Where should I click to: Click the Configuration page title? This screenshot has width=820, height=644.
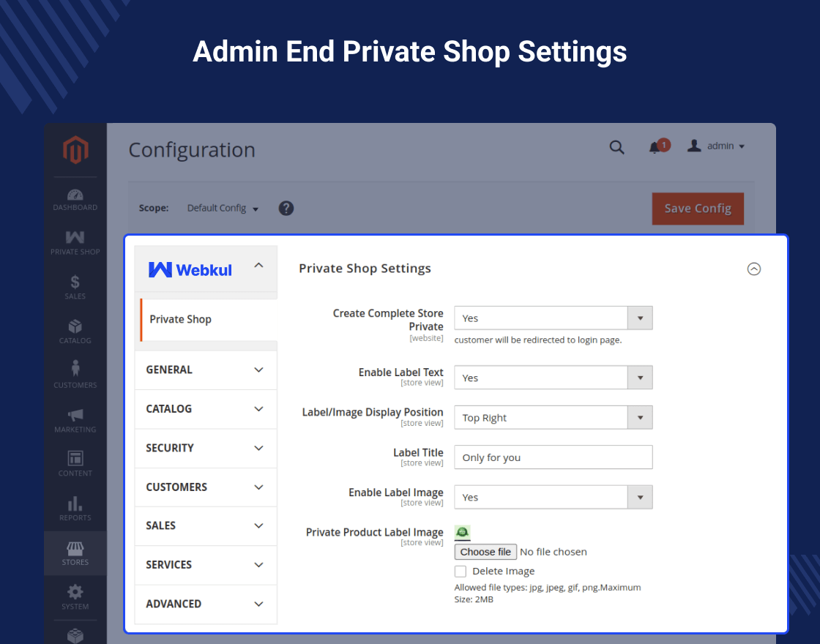192,151
